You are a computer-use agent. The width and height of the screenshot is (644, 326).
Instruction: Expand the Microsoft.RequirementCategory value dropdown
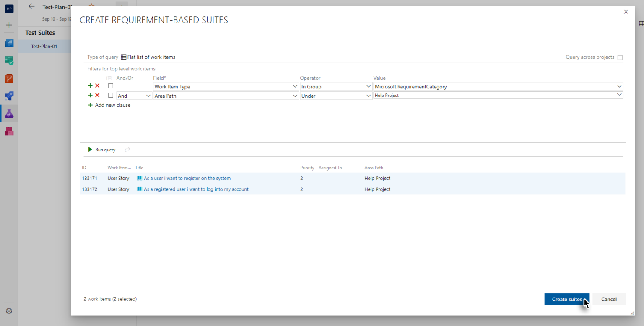coord(620,86)
